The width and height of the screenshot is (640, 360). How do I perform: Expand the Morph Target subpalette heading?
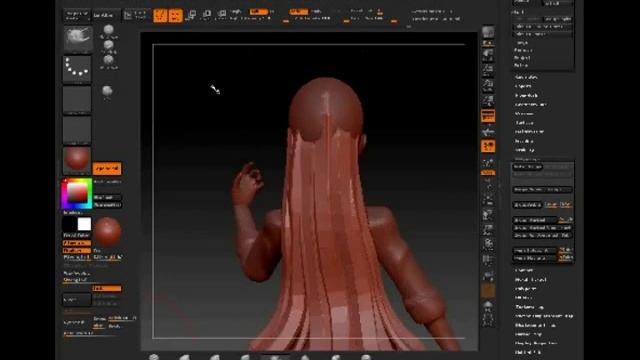point(530,280)
